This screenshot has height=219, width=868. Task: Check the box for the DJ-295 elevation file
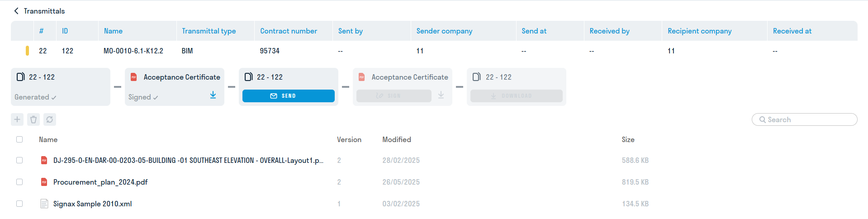pyautogui.click(x=19, y=160)
